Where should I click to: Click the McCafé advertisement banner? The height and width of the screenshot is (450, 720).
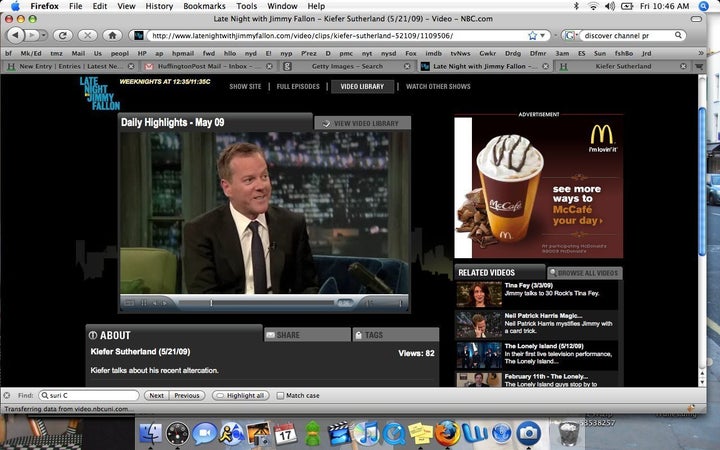coord(539,188)
